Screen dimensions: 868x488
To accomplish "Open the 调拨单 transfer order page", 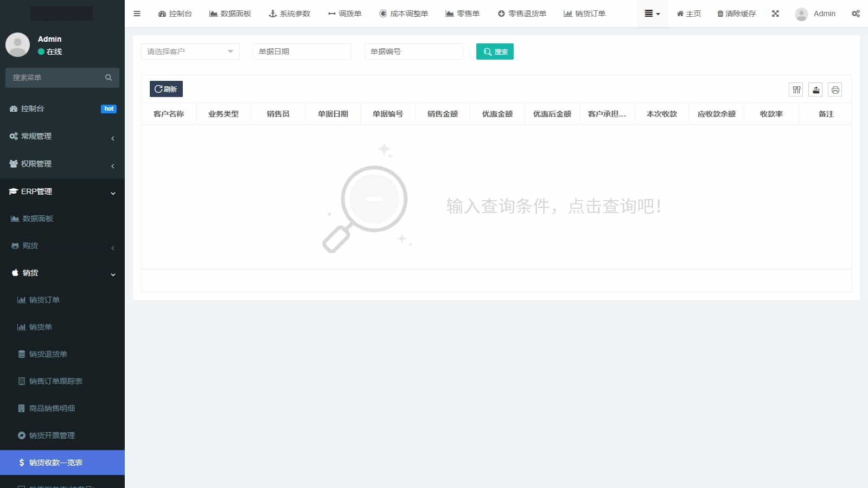I will tap(344, 14).
